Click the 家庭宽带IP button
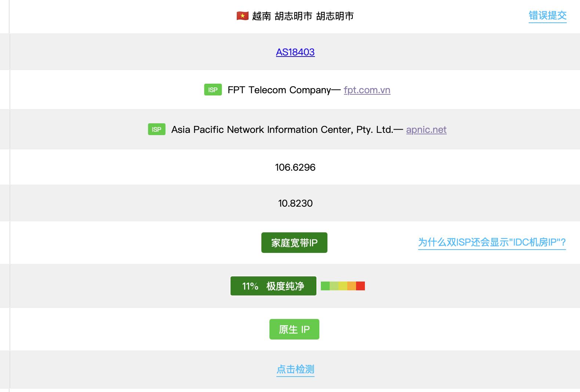 pos(294,243)
